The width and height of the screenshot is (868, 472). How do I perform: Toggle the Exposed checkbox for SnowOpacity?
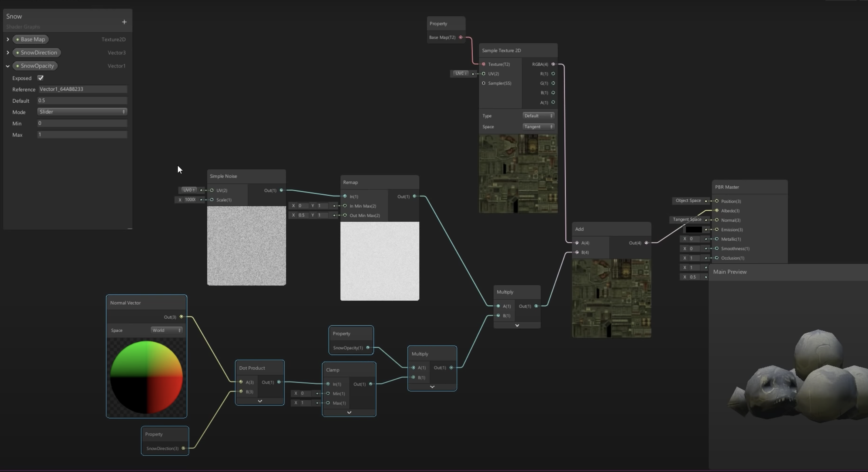coord(41,78)
